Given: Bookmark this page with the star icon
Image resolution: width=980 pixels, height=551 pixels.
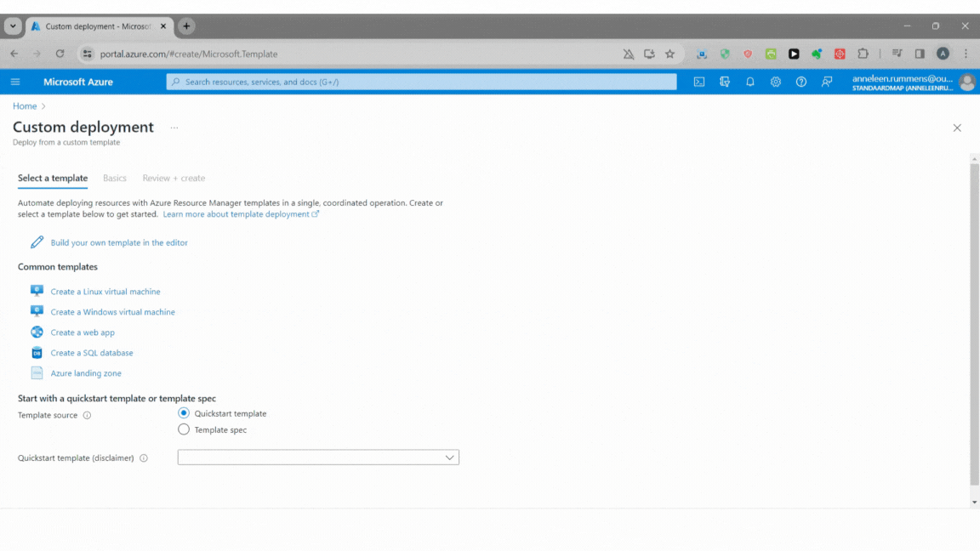Looking at the screenshot, I should [x=670, y=54].
